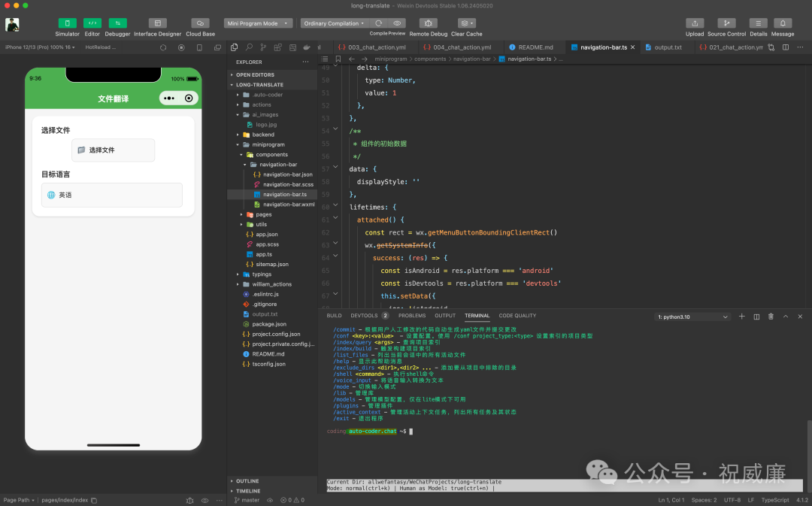Maximize terminal panel with chevron up
The image size is (812, 506).
click(x=786, y=317)
